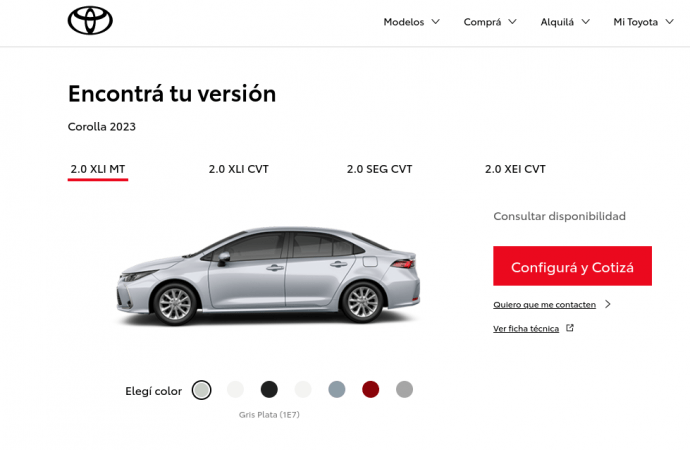The image size is (690, 450).
Task: Select the Gris Plata color swatch
Action: pos(202,390)
